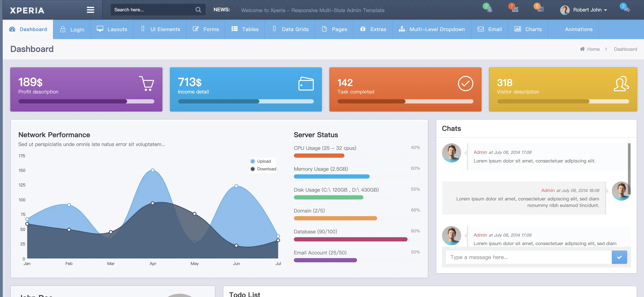
Task: Toggle the hamburger sidebar menu
Action: tap(90, 10)
